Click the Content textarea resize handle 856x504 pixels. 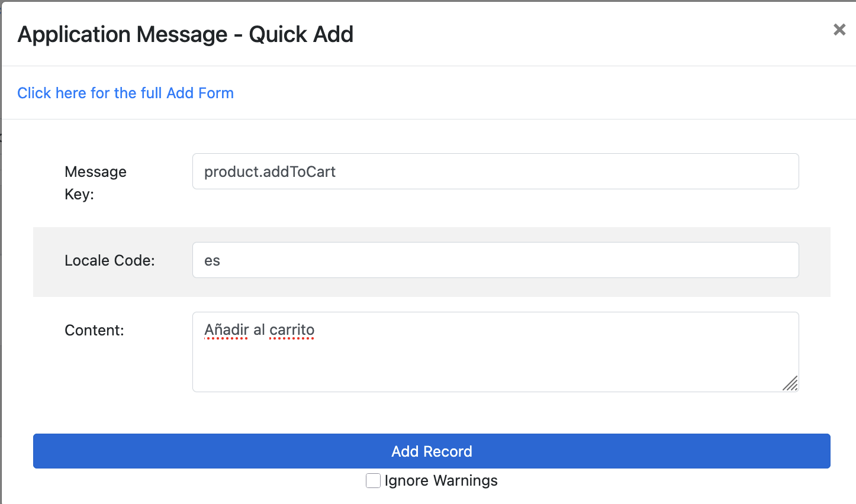790,384
